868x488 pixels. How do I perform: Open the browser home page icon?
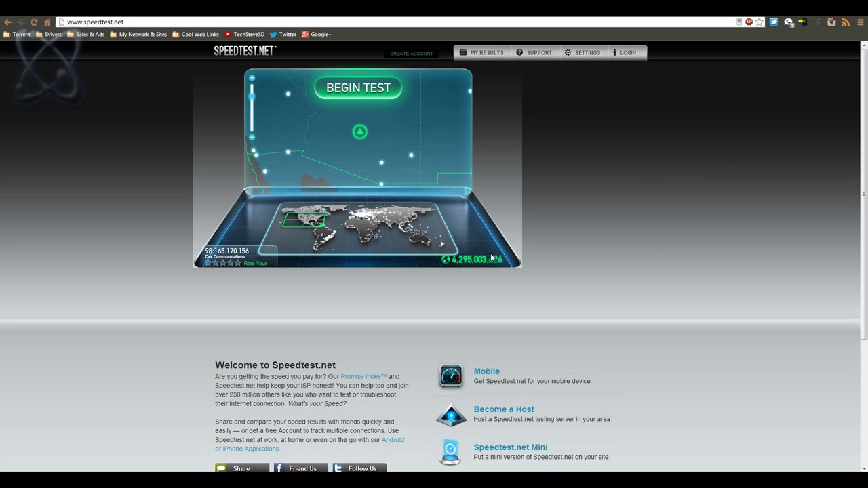[47, 22]
